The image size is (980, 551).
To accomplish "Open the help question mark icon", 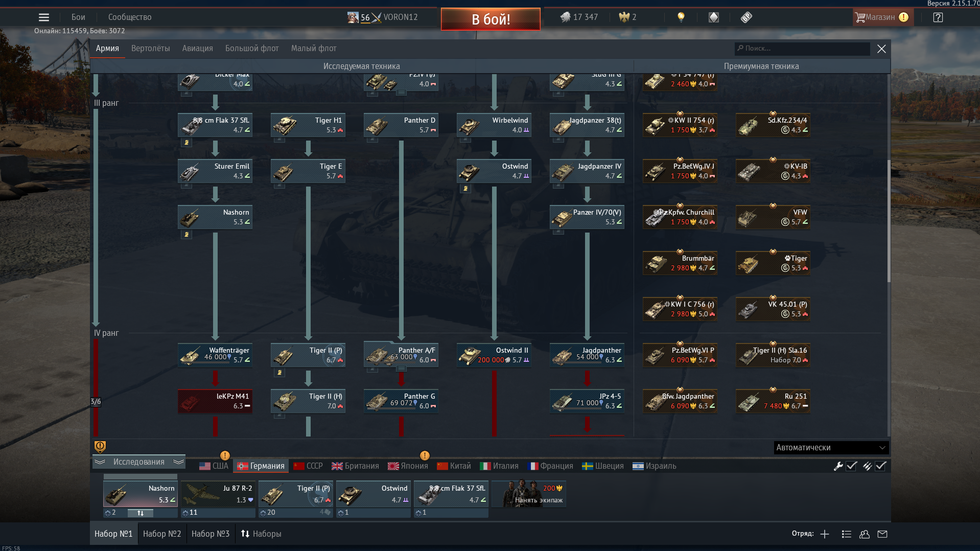I will tap(938, 17).
